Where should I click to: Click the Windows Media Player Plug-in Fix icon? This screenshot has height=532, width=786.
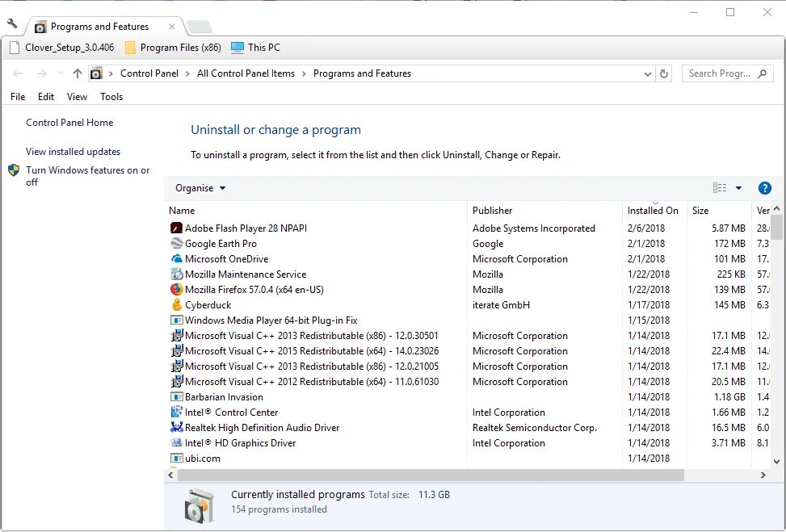tap(176, 320)
